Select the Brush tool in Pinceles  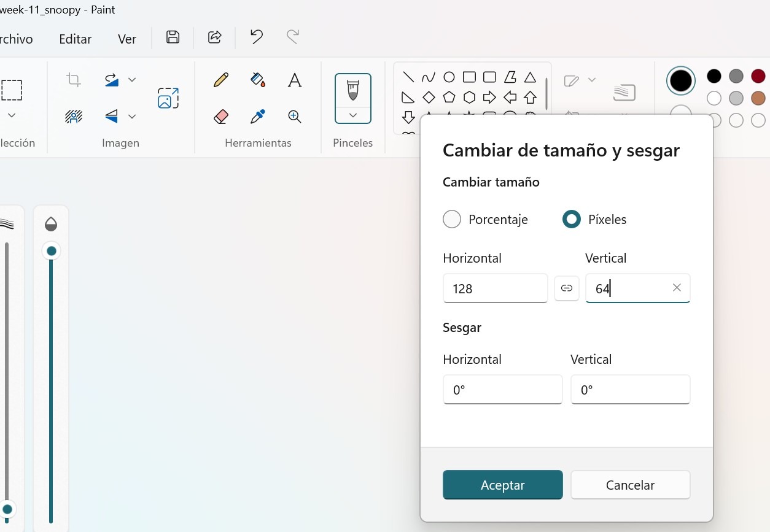(353, 90)
